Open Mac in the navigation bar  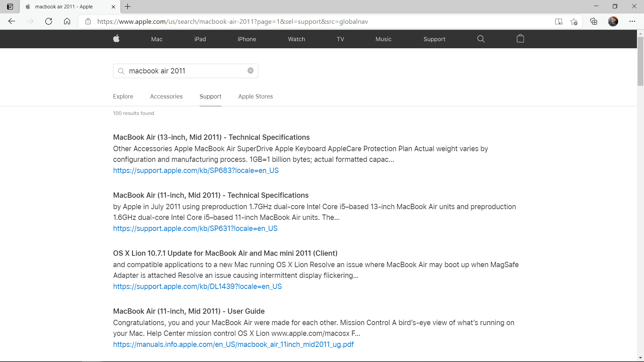pyautogui.click(x=157, y=39)
